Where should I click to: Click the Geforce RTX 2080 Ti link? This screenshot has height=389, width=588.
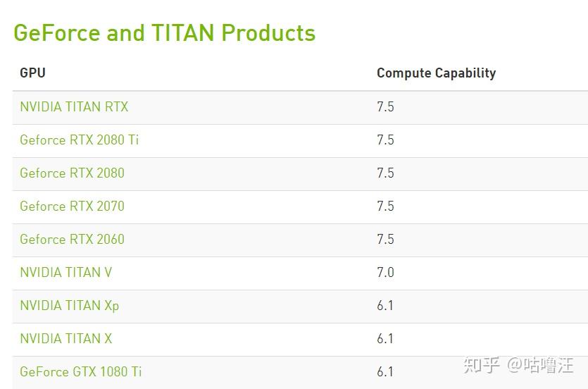pos(79,140)
